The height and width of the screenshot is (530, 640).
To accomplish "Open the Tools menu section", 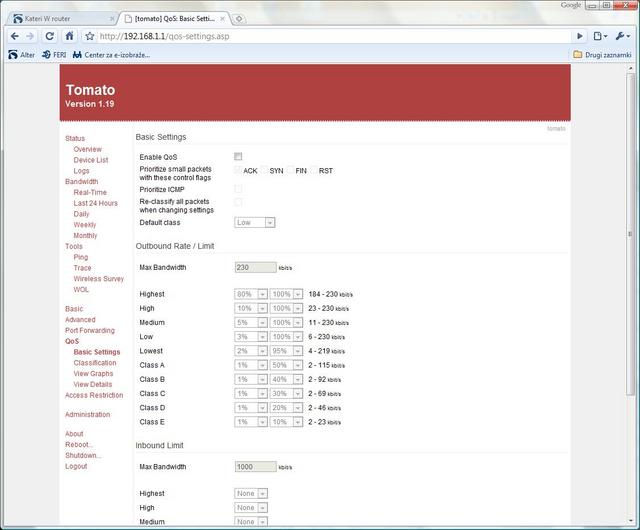I will click(x=74, y=246).
